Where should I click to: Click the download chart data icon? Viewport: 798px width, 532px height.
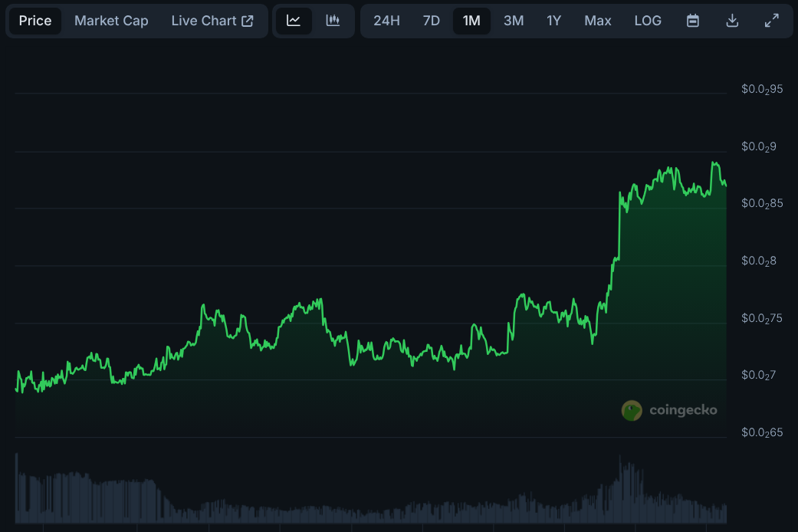(x=732, y=21)
